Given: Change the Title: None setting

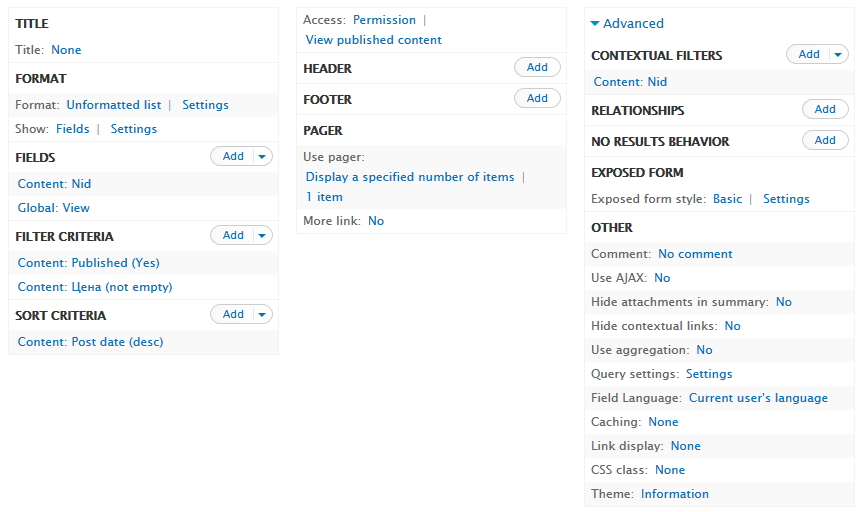Looking at the screenshot, I should (x=66, y=50).
